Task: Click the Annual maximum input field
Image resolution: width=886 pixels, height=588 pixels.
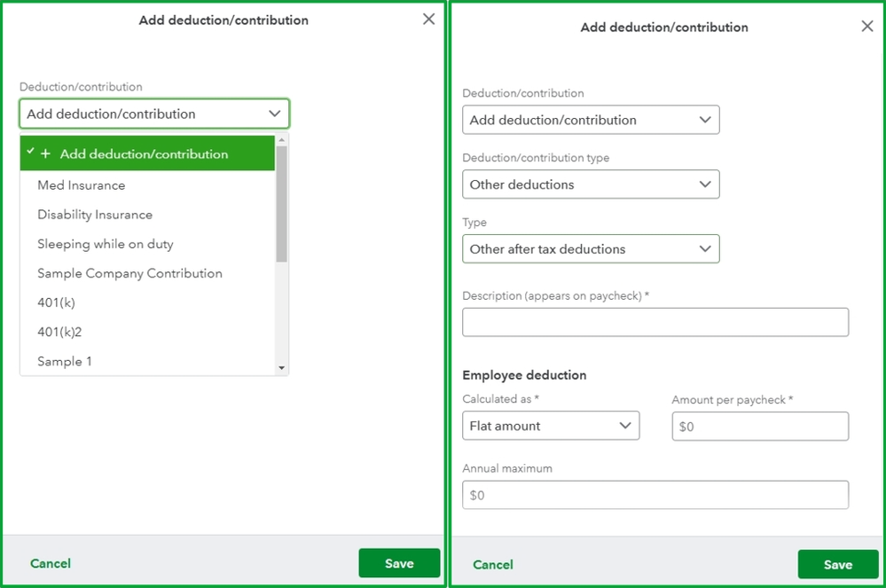Action: click(x=655, y=495)
